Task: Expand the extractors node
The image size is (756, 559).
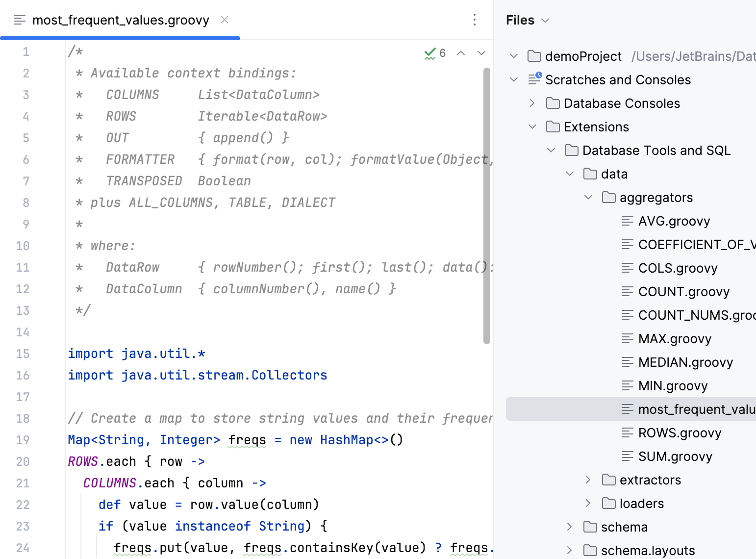Action: [588, 480]
